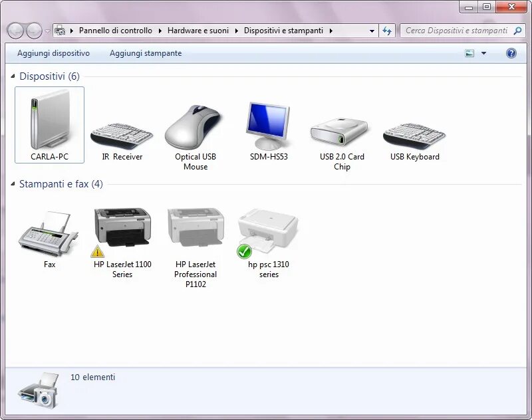The width and height of the screenshot is (532, 420).
Task: Select the SDM-HS53 monitor icon
Action: [x=268, y=126]
